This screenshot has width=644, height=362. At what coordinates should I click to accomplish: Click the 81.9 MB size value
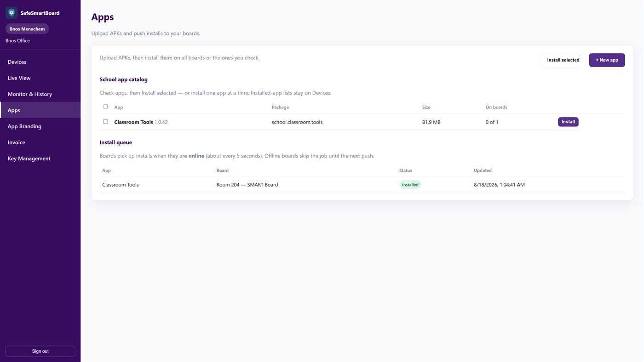pyautogui.click(x=431, y=122)
